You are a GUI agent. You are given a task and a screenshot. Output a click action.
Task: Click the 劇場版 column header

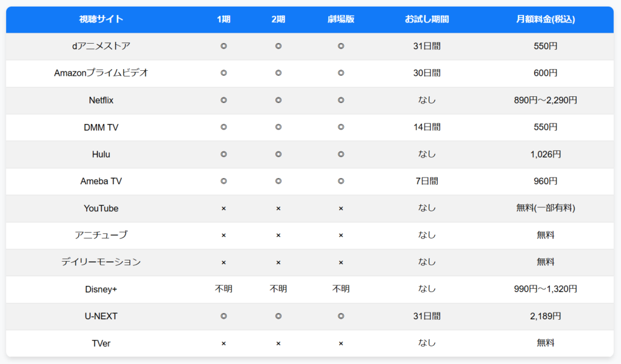[341, 19]
